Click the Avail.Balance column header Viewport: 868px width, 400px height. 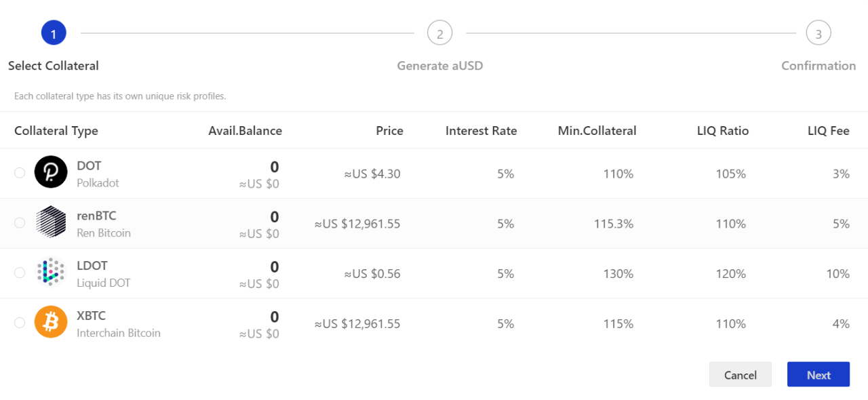(x=245, y=131)
